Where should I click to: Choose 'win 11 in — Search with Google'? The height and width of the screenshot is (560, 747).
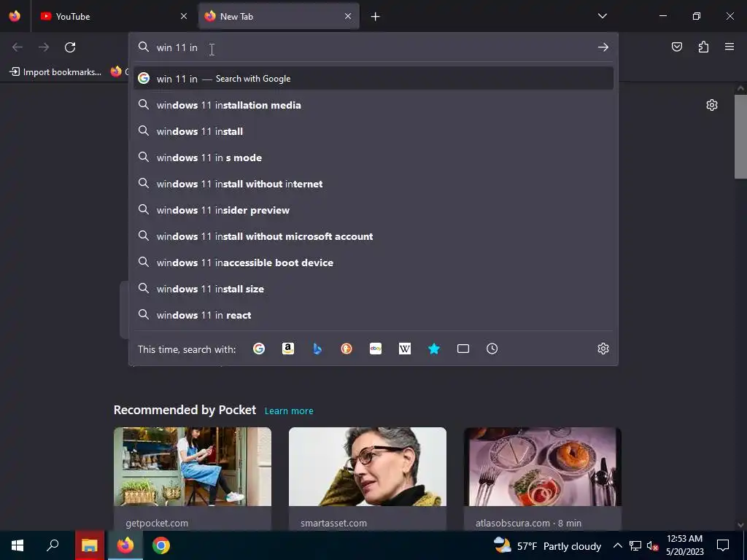373,79
